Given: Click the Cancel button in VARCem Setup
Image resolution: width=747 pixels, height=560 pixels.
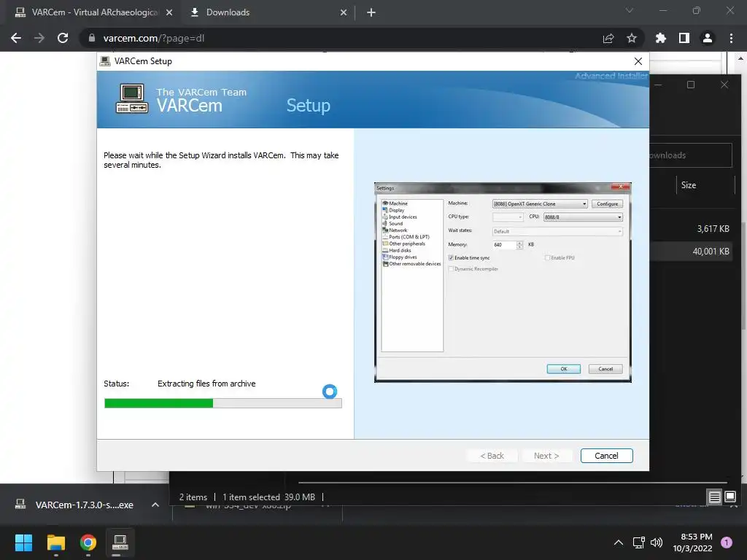Looking at the screenshot, I should 606,456.
